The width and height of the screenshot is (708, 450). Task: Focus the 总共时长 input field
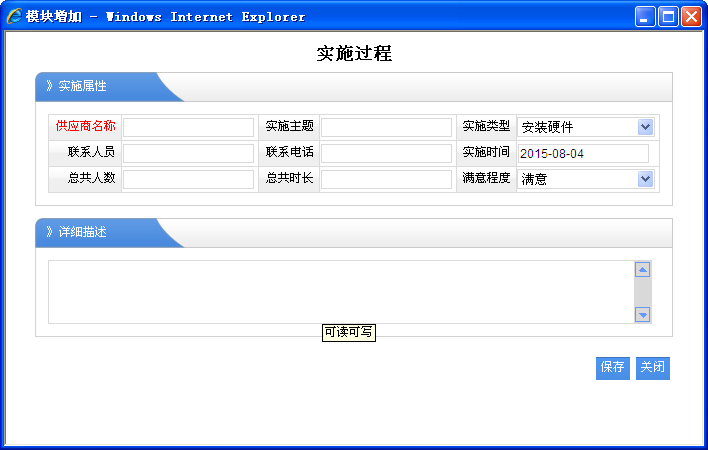click(x=386, y=179)
